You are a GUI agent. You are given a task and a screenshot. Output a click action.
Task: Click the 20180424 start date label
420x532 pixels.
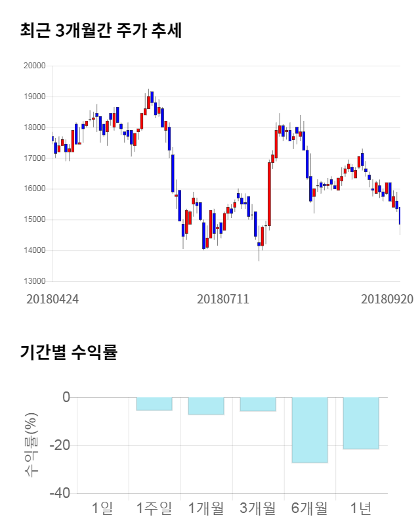[52, 299]
